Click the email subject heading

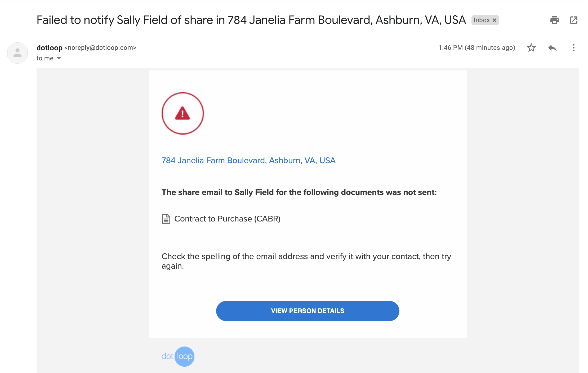pyautogui.click(x=251, y=20)
